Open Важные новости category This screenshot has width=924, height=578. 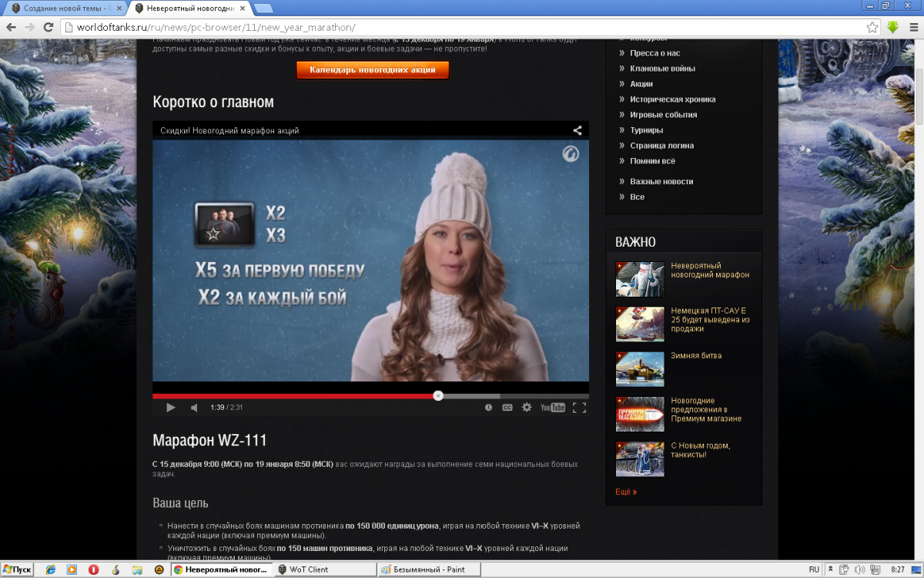click(x=661, y=181)
